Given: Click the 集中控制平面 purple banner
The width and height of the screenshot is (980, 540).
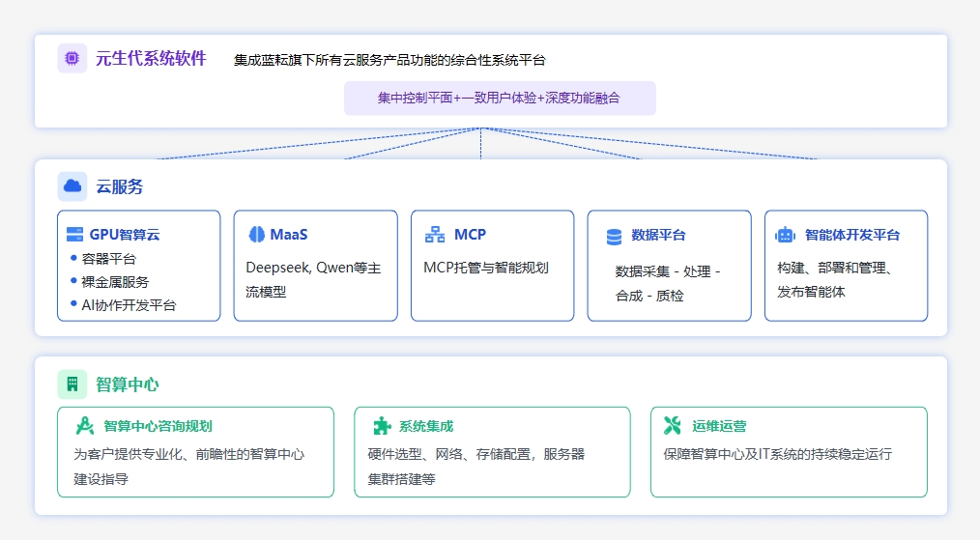Looking at the screenshot, I should (499, 99).
